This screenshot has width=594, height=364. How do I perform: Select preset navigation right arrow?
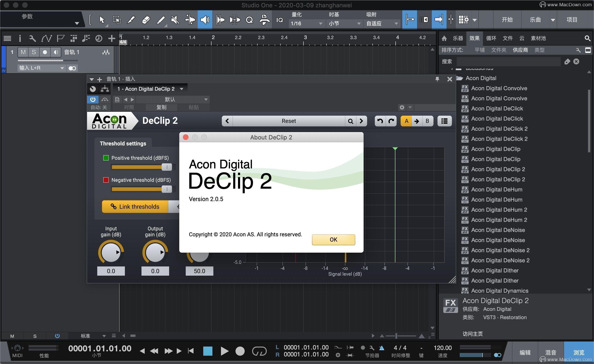pyautogui.click(x=362, y=121)
